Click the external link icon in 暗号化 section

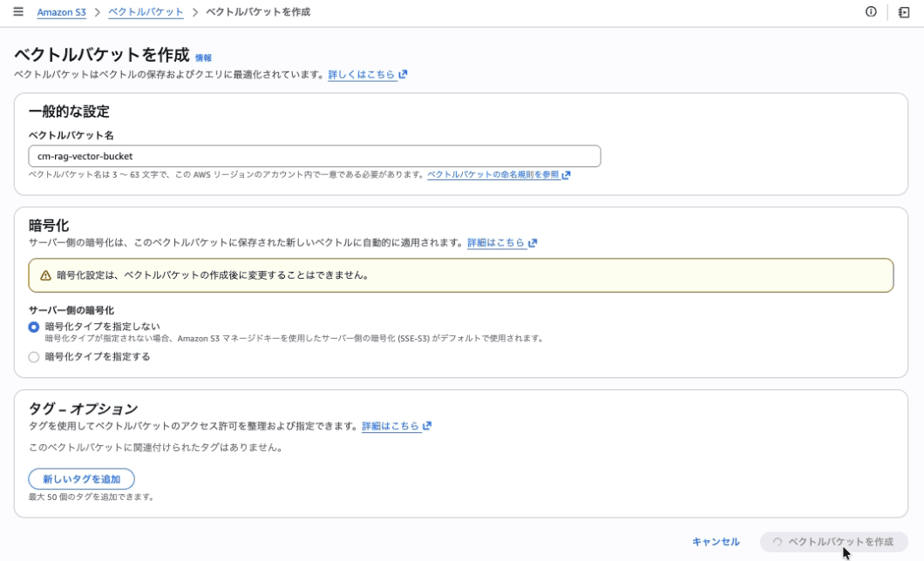click(533, 243)
